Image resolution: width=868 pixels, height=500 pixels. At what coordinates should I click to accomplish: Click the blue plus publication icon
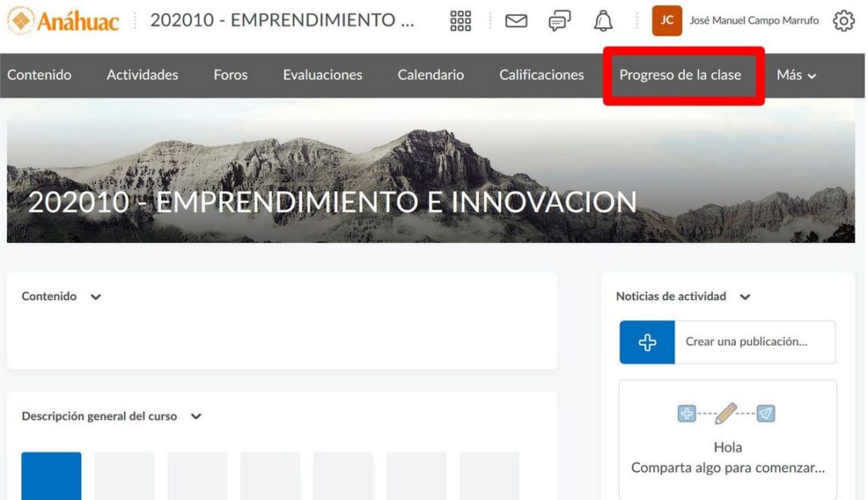pyautogui.click(x=647, y=342)
